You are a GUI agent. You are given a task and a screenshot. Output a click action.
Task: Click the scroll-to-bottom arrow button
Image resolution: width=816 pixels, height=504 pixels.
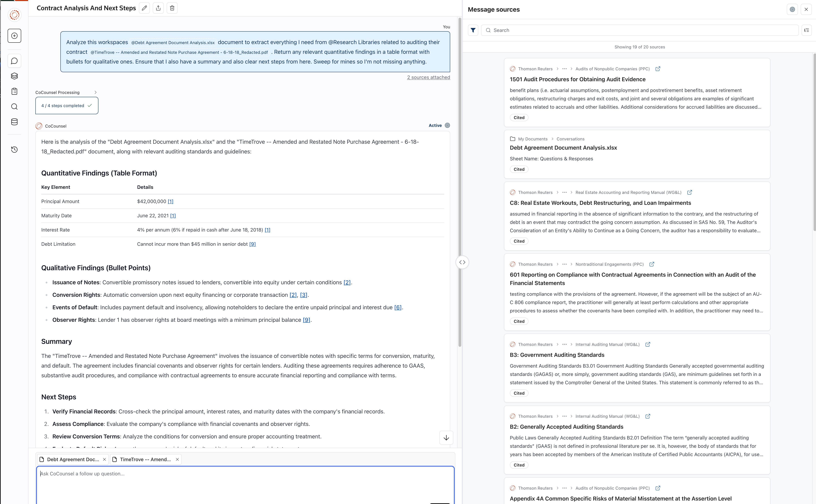click(446, 438)
